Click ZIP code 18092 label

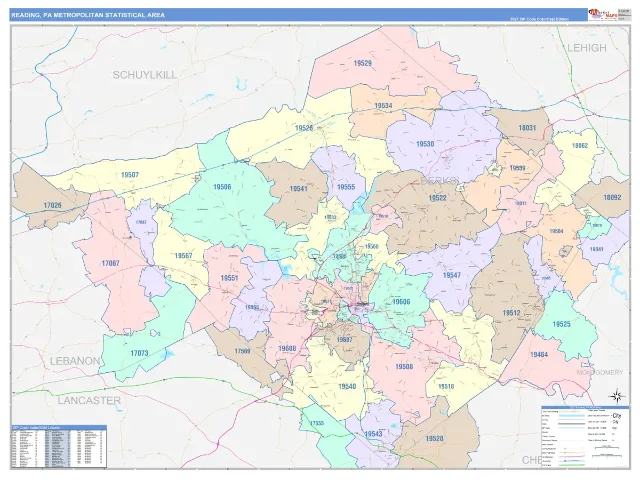(612, 197)
